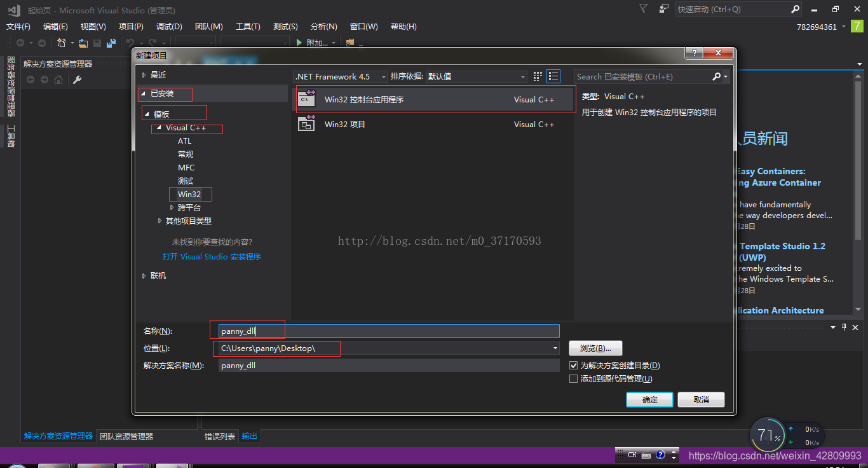868x468 pixels.
Task: Expand the 最近 tree node
Action: click(x=144, y=75)
